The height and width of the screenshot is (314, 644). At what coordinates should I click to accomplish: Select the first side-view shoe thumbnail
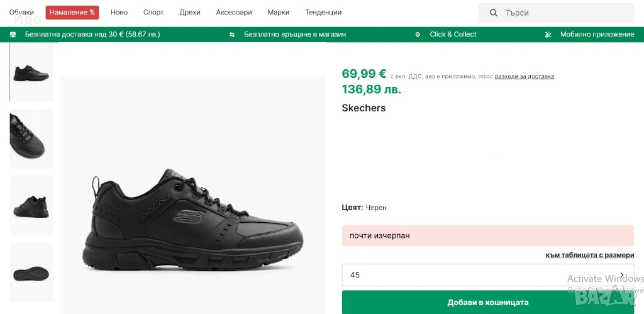click(31, 71)
